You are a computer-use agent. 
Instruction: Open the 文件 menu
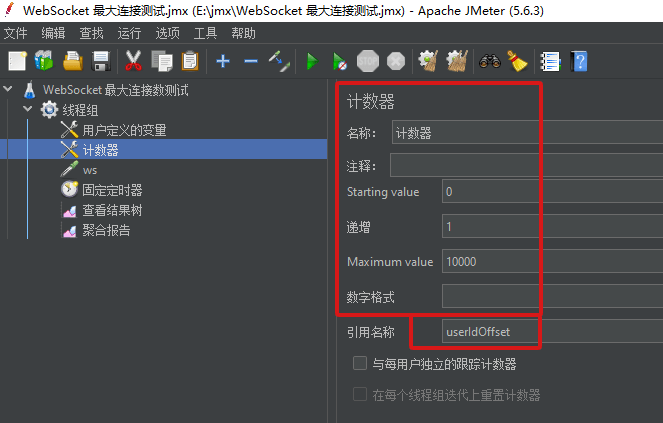pyautogui.click(x=15, y=33)
